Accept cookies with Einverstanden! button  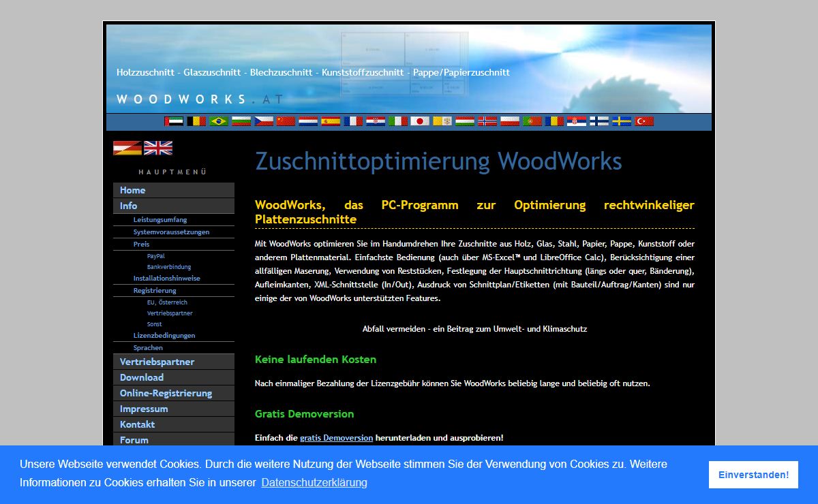[753, 475]
